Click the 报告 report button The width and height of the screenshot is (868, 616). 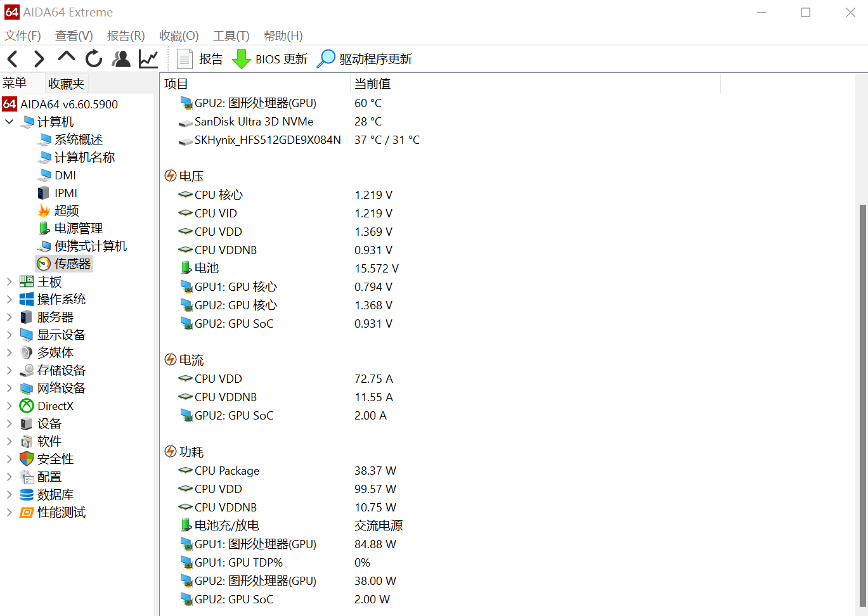(x=200, y=59)
